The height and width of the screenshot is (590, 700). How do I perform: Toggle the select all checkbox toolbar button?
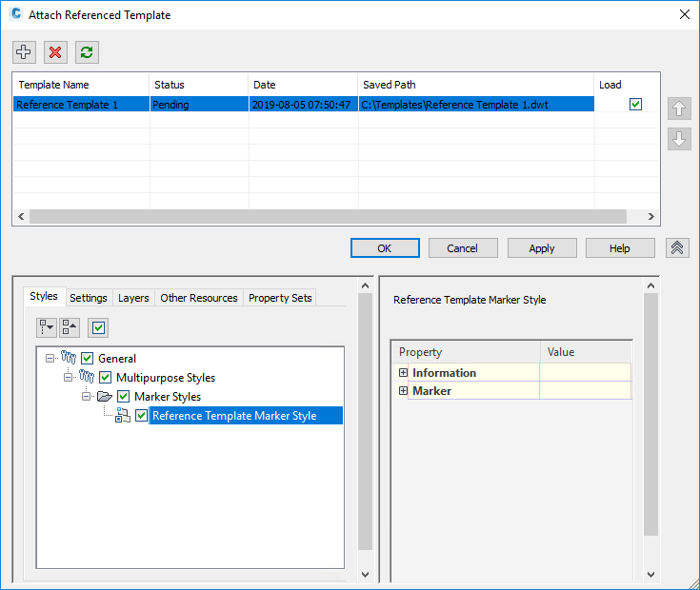tap(98, 327)
